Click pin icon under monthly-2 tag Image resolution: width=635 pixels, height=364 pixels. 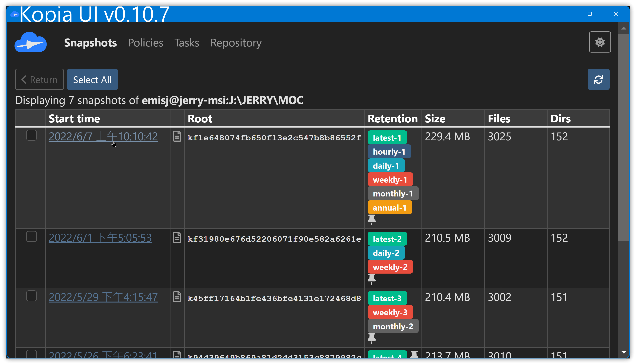pos(371,338)
